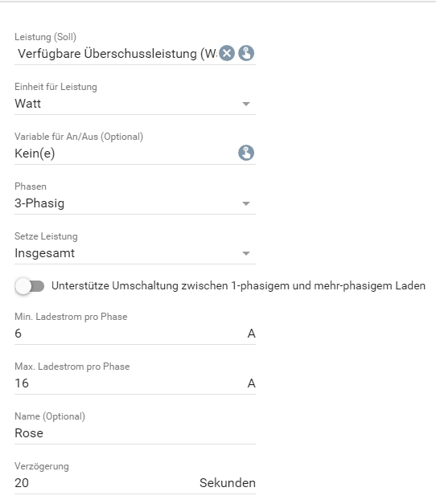Open variable picker for An/Aus variable
The width and height of the screenshot is (436, 504).
pos(246,153)
